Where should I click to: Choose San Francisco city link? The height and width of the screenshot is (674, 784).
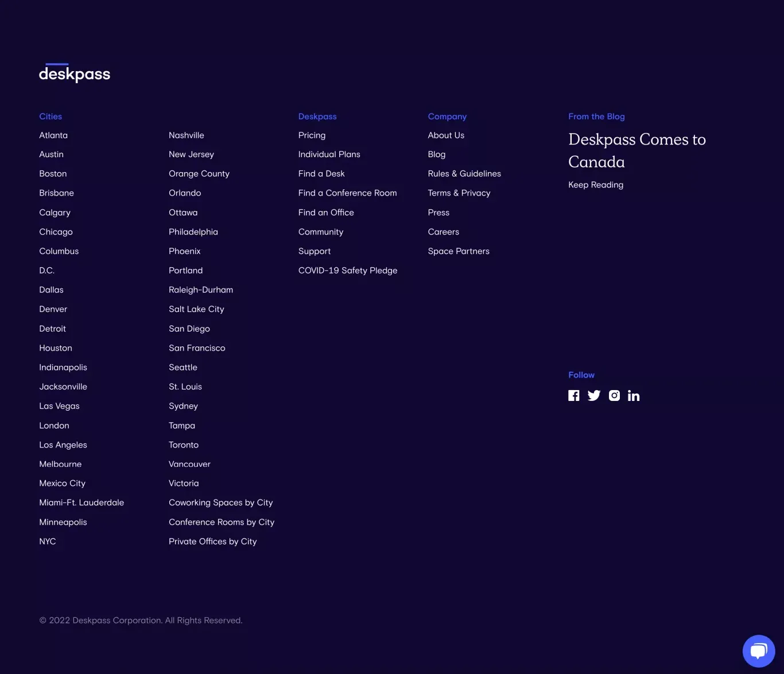(197, 348)
